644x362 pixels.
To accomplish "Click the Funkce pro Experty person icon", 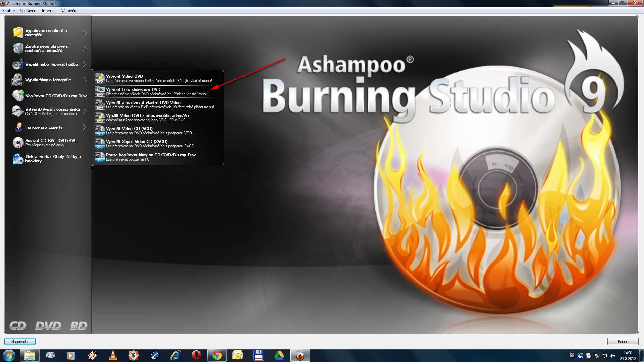I will point(18,127).
